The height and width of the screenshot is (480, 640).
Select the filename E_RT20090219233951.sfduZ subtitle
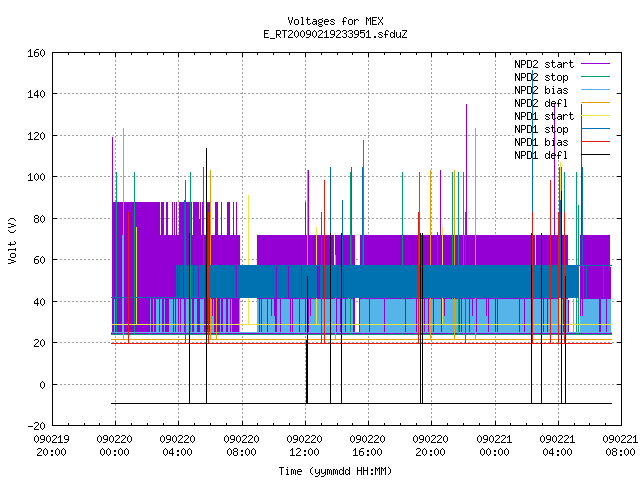pyautogui.click(x=335, y=34)
